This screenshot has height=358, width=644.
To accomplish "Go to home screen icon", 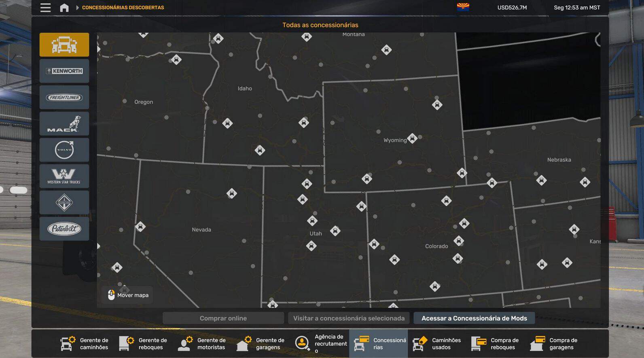I will pos(64,8).
